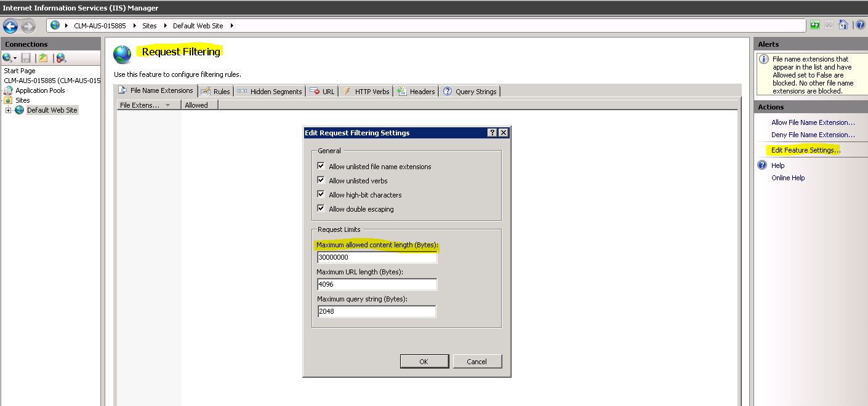The width and height of the screenshot is (868, 406).
Task: Click Maximum allowed content length field
Action: click(x=377, y=257)
